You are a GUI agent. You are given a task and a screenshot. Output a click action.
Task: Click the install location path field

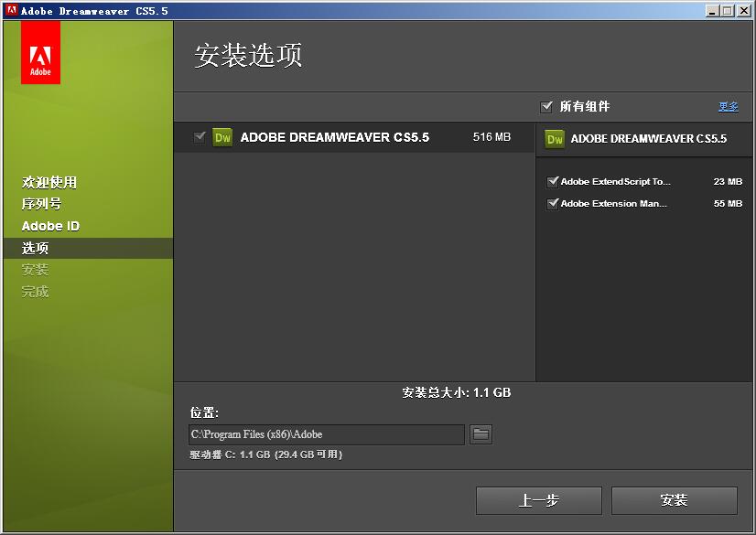tap(327, 434)
